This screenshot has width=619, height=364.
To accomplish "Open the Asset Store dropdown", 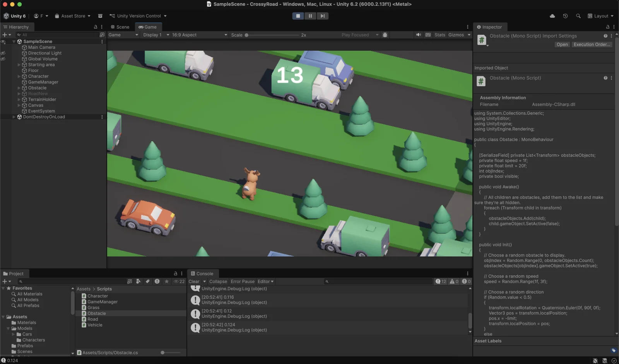I will 73,16.
